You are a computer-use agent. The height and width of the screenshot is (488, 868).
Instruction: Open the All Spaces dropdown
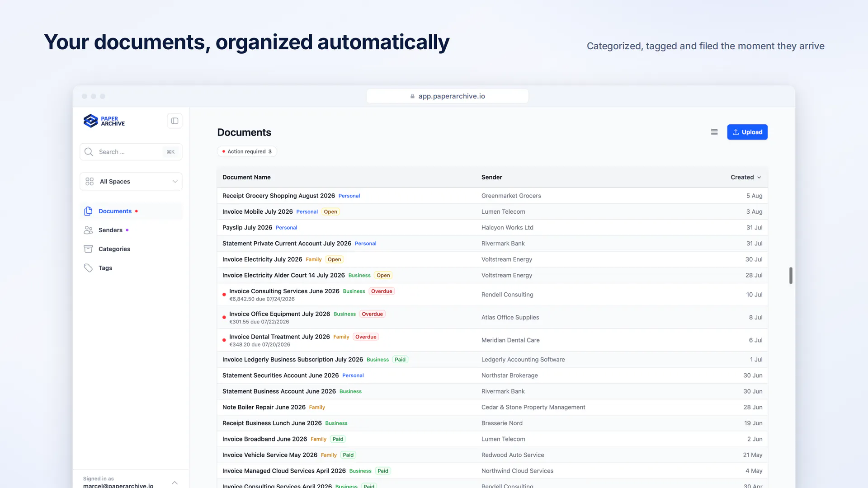tap(131, 182)
